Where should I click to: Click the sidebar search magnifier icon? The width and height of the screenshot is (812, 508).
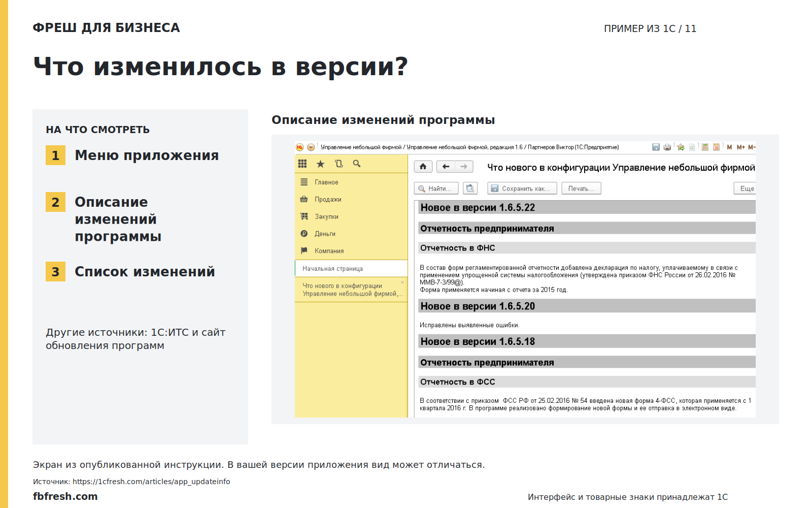click(x=357, y=164)
